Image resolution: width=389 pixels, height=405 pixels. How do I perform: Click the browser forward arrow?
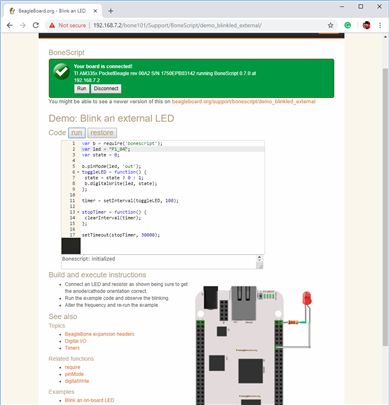[23, 25]
